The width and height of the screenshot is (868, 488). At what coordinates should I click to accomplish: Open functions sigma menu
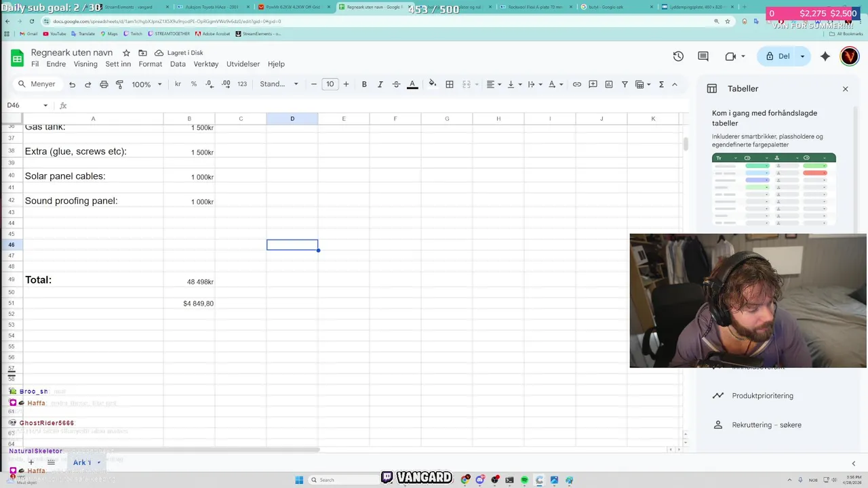click(661, 84)
